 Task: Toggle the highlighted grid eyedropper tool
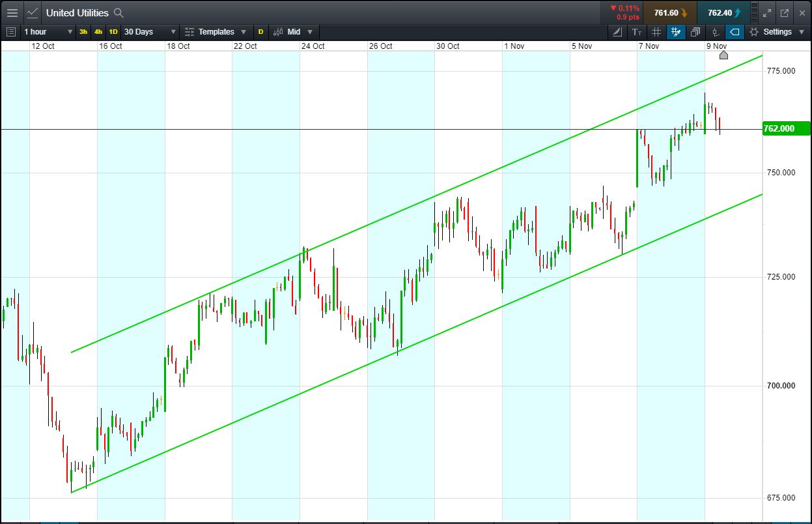point(676,31)
